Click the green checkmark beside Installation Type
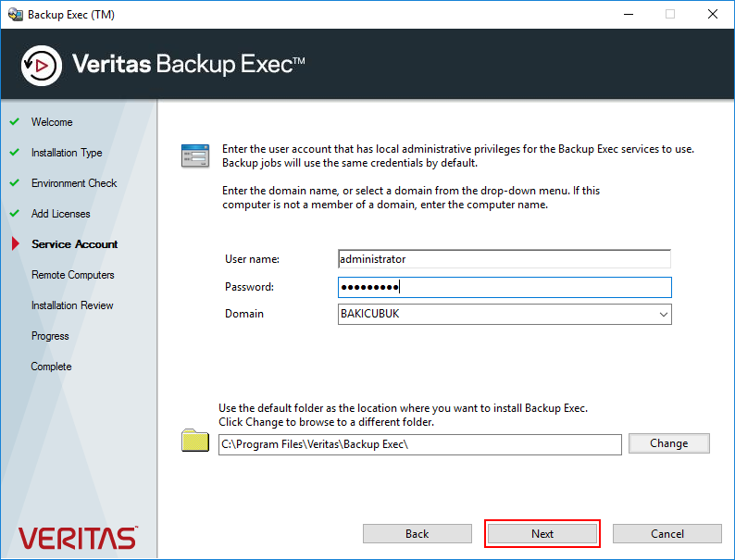Screen dimensions: 735x560 [15, 152]
